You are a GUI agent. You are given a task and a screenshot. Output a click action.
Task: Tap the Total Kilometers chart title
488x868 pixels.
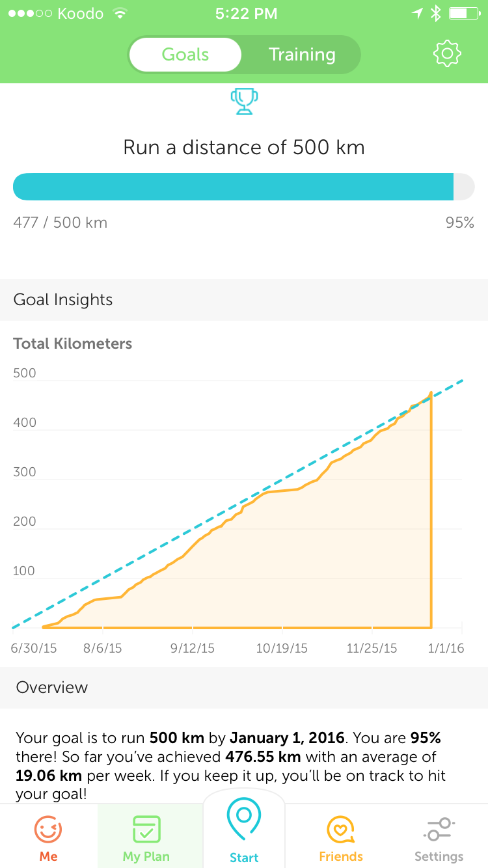tap(73, 344)
